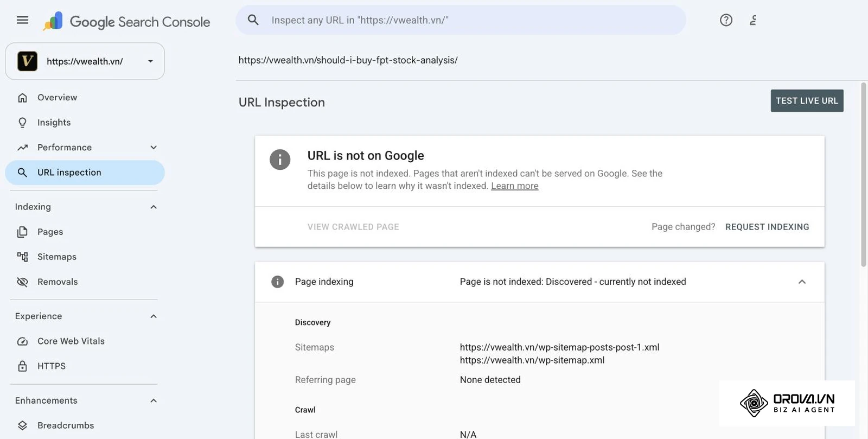Collapse the Enhancements section
The height and width of the screenshot is (439, 868).
click(x=154, y=400)
